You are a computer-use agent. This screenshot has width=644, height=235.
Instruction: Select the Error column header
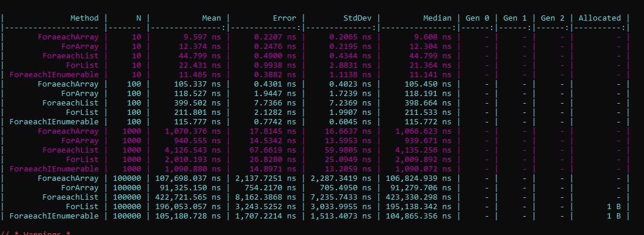pyautogui.click(x=284, y=18)
